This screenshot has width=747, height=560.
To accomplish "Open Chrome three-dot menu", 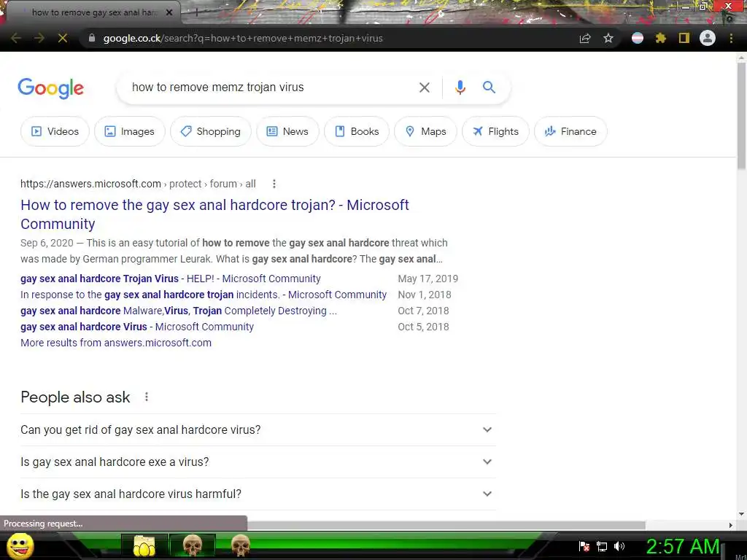I will (x=731, y=38).
